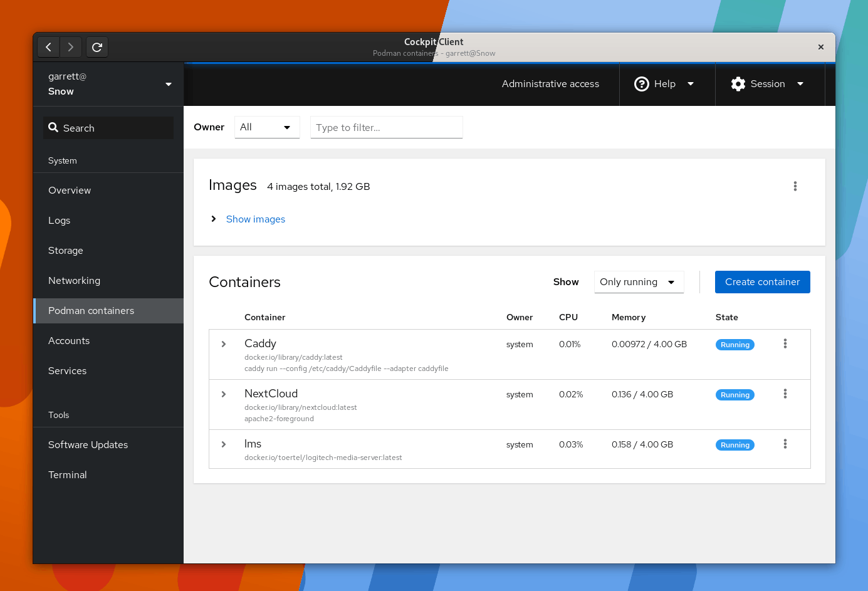The image size is (868, 591).
Task: Open the garrett@Snow host switcher
Action: click(x=108, y=84)
